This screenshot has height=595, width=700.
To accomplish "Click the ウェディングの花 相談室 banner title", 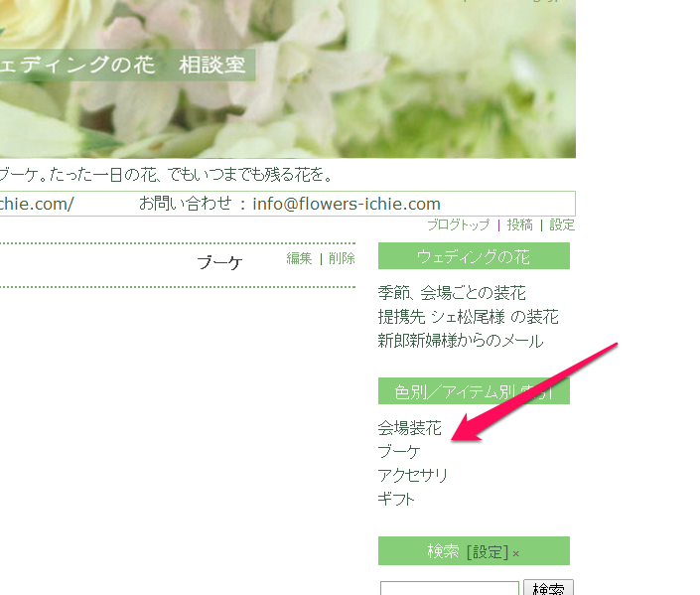I will [124, 66].
